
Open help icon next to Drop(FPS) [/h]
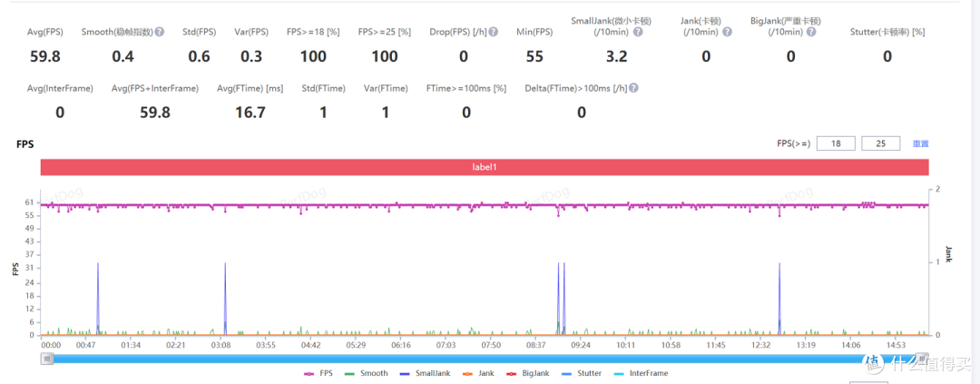(493, 32)
